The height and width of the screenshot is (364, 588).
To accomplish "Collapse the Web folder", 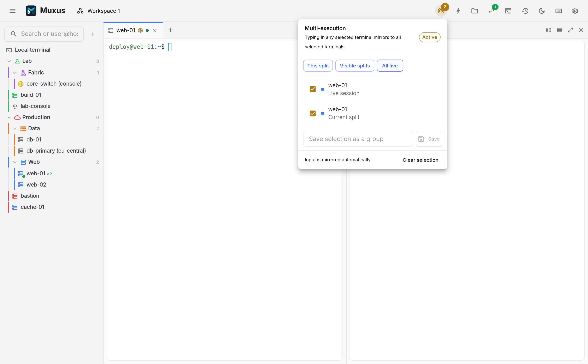I will click(15, 162).
